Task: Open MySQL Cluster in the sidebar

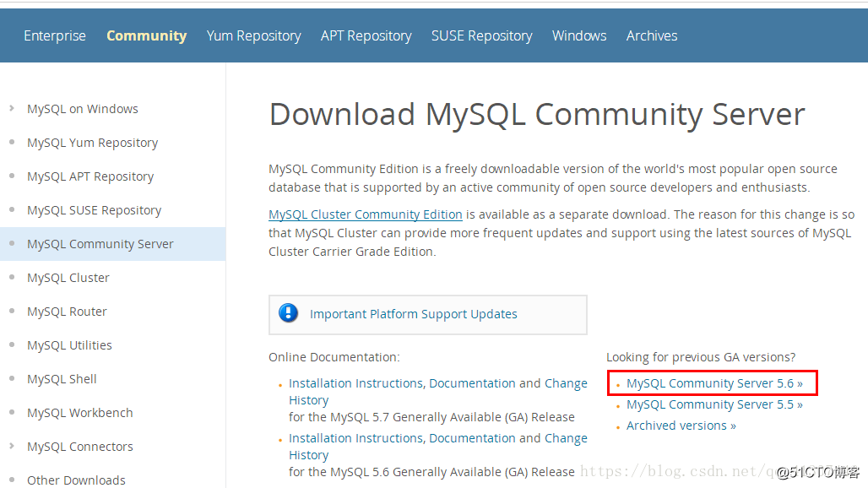Action: (x=68, y=278)
